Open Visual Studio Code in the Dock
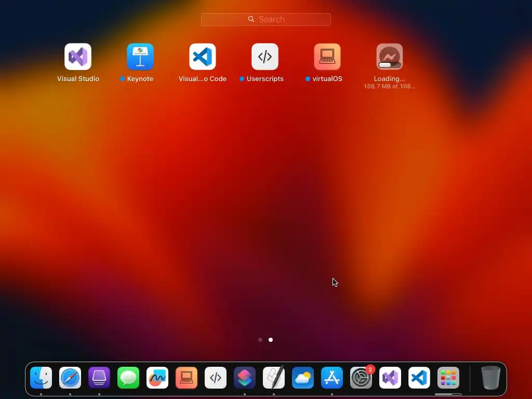 click(419, 378)
